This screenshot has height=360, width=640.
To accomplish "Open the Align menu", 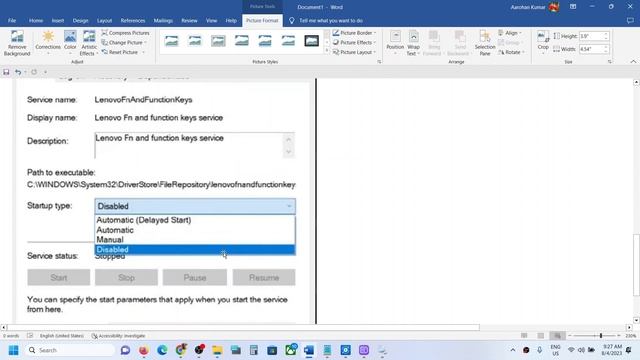I will coord(510,33).
